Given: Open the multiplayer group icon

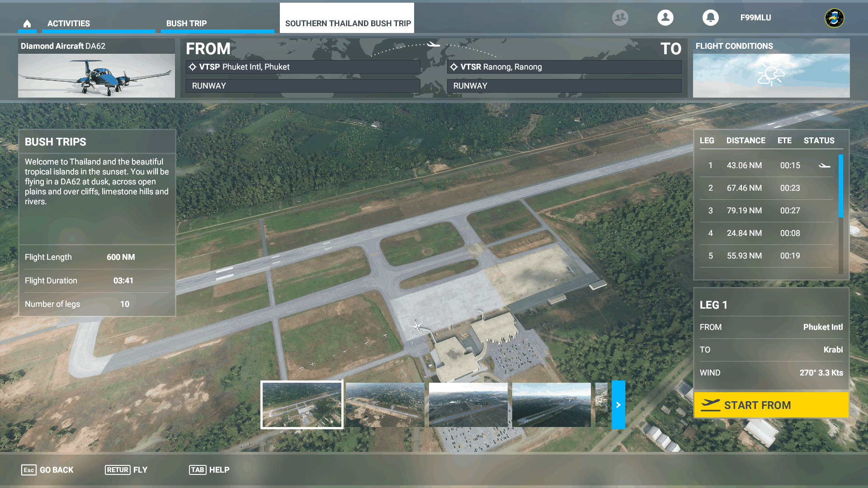Looking at the screenshot, I should coord(620,18).
